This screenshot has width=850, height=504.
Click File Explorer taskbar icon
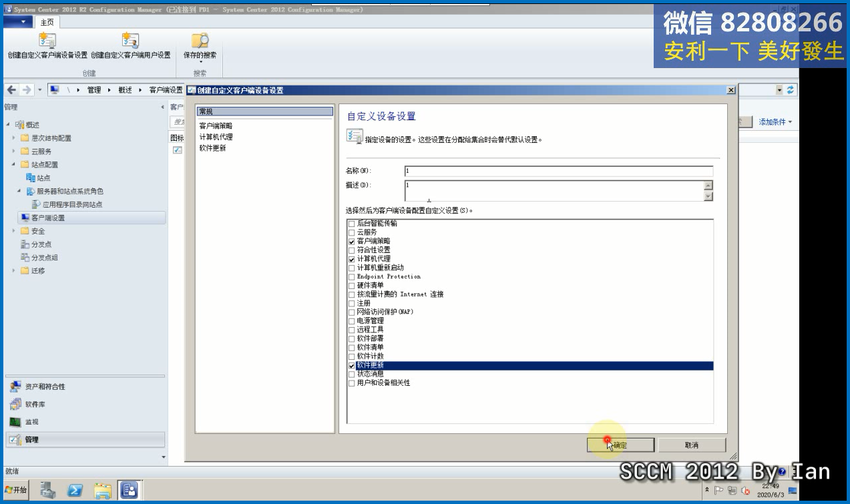point(102,491)
